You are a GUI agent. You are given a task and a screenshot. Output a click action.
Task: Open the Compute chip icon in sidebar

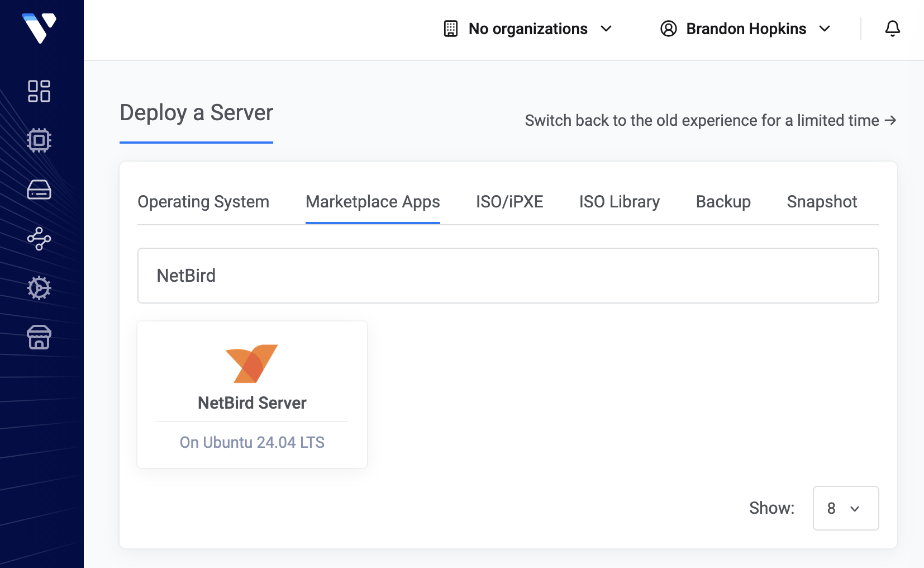point(39,140)
